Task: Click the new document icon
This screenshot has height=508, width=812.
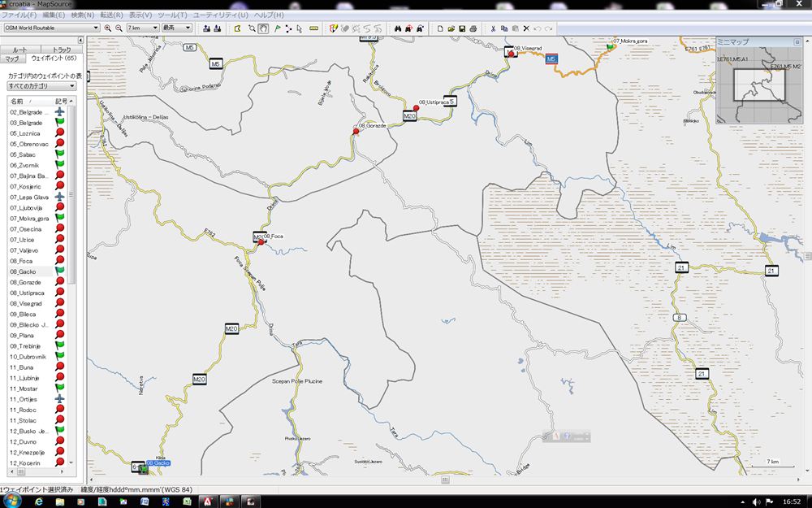Action: 440,28
